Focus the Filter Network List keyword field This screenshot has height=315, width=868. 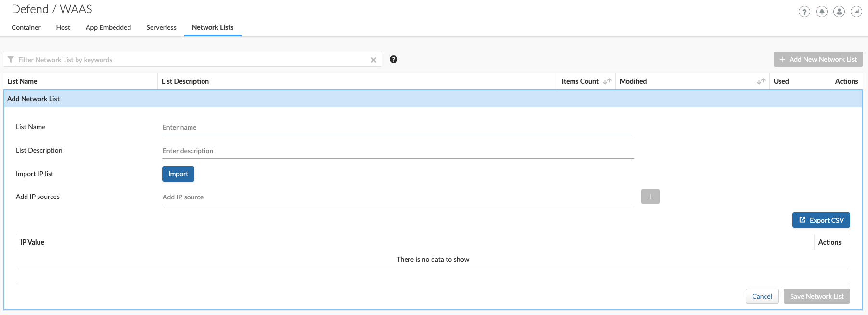pos(192,60)
